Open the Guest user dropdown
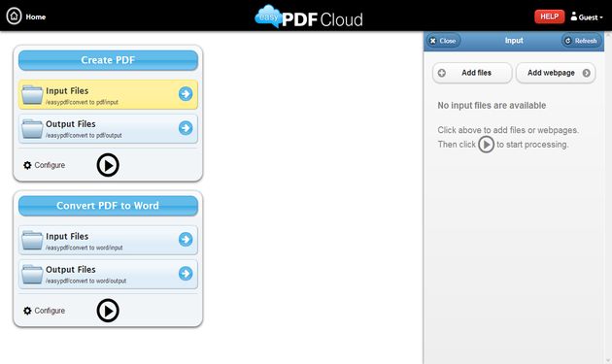Image resolution: width=612 pixels, height=364 pixels. click(x=587, y=17)
